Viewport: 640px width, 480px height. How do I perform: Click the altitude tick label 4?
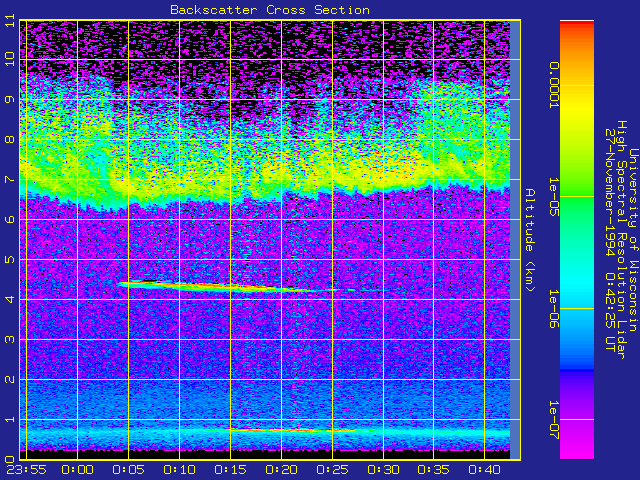(x=10, y=299)
